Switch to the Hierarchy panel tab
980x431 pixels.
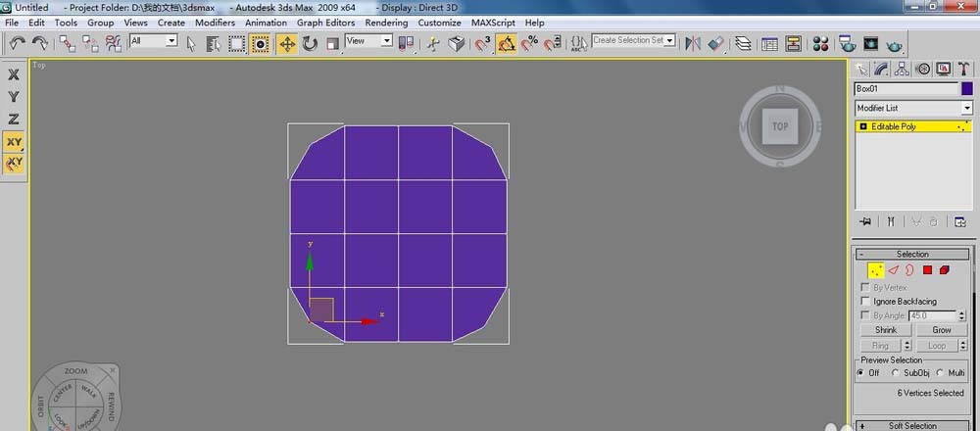[x=902, y=69]
